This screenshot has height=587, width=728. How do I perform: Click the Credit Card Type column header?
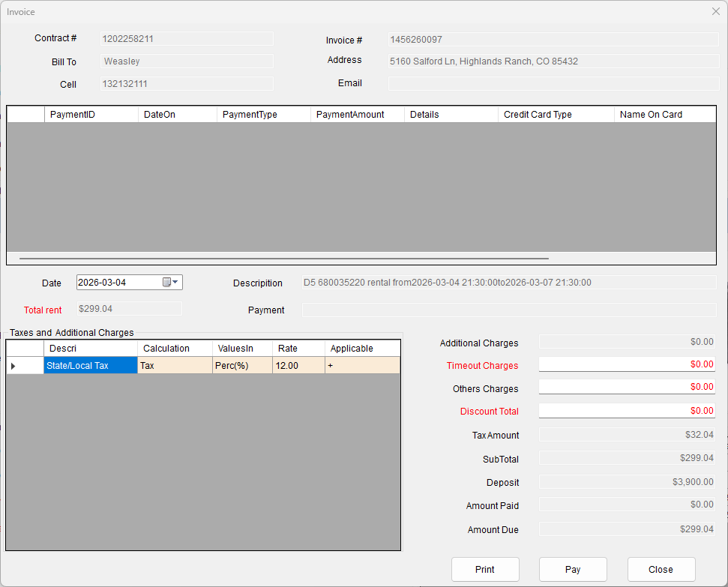point(555,115)
